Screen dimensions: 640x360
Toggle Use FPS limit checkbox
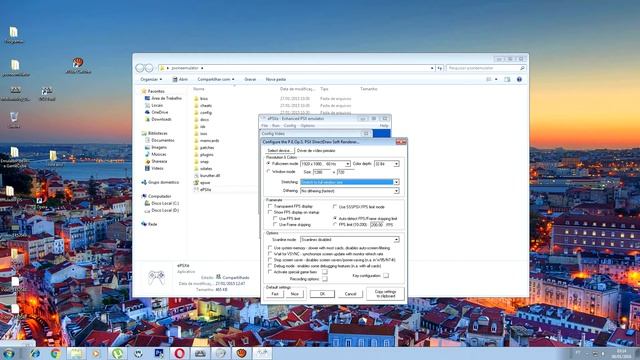[x=275, y=219]
